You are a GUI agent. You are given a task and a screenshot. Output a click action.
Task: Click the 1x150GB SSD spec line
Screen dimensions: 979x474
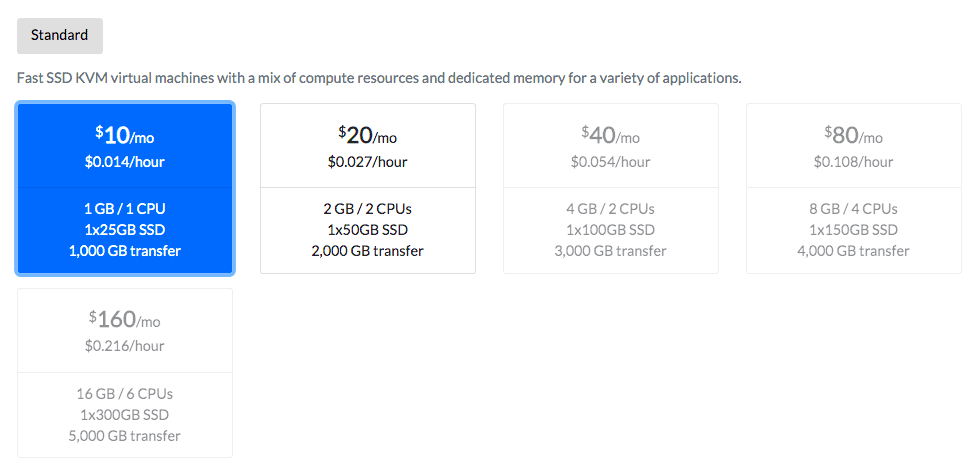point(854,230)
